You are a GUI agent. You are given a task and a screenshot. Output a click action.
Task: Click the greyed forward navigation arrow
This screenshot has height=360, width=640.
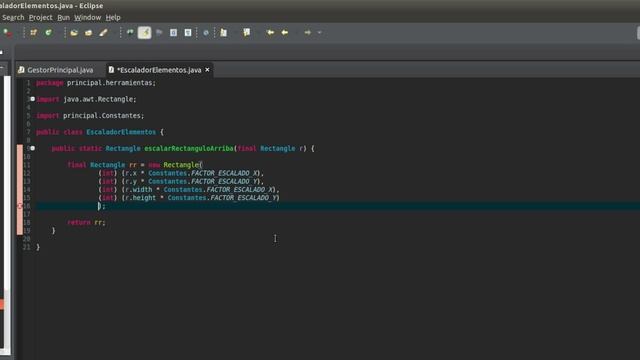pos(308,33)
